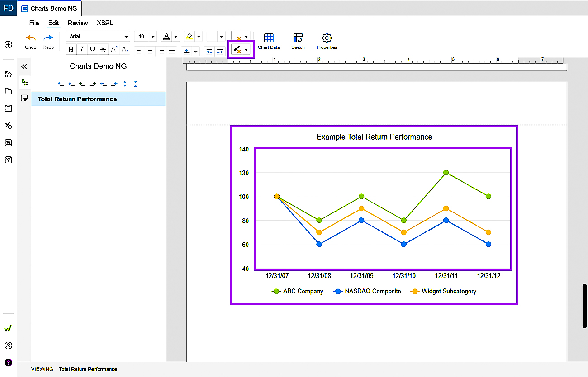Click the Undo arrow

pyautogui.click(x=31, y=41)
